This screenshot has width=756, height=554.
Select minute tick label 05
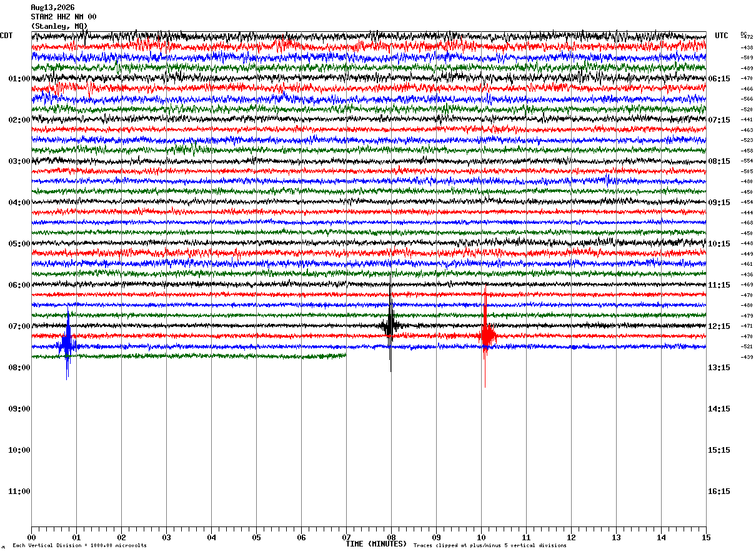click(x=256, y=537)
